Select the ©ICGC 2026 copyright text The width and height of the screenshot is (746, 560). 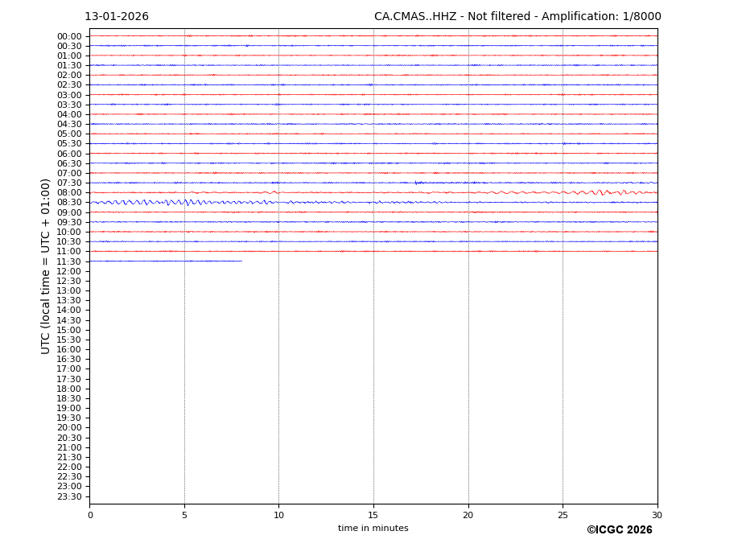[x=619, y=530]
